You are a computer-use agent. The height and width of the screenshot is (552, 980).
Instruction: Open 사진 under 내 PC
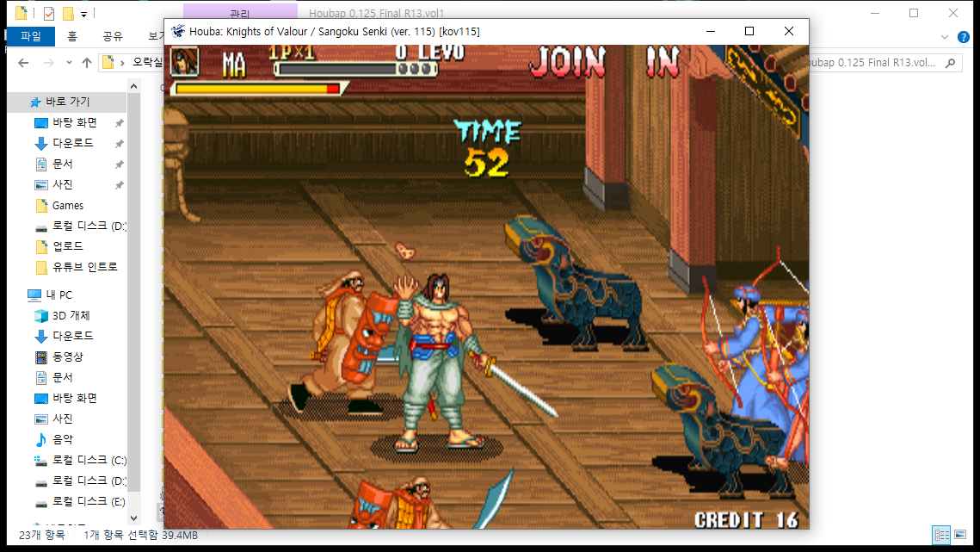[63, 419]
